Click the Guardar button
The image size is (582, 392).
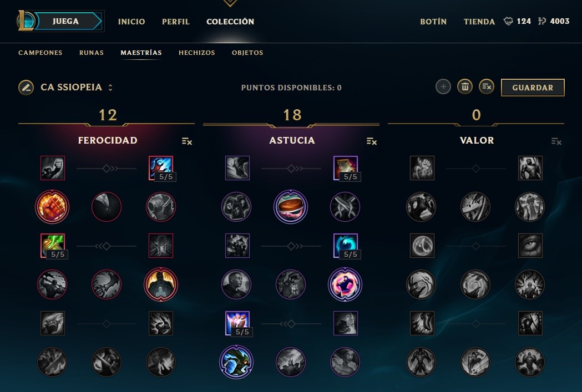533,88
